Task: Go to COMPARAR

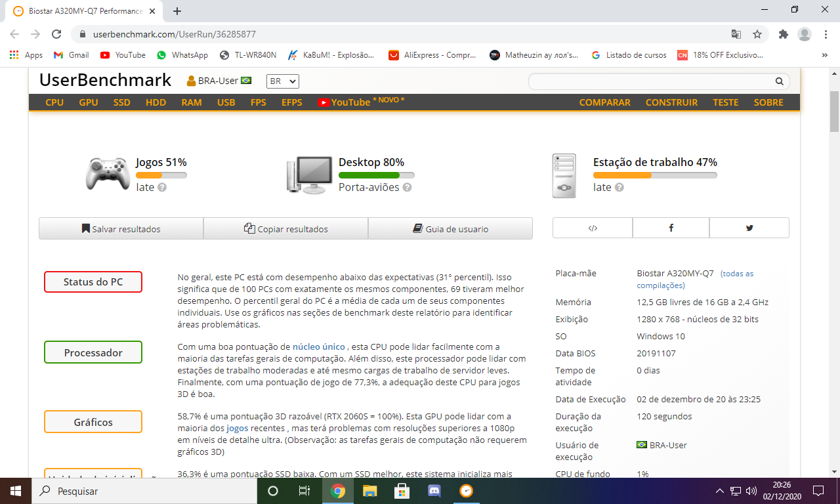Action: point(605,102)
